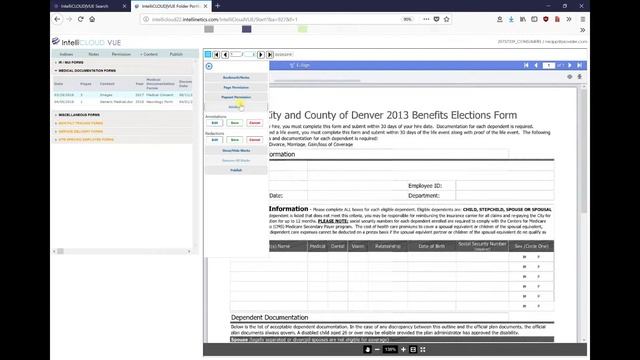Click second gray menu button Page Permission
The width and height of the screenshot is (640, 360).
tap(236, 87)
